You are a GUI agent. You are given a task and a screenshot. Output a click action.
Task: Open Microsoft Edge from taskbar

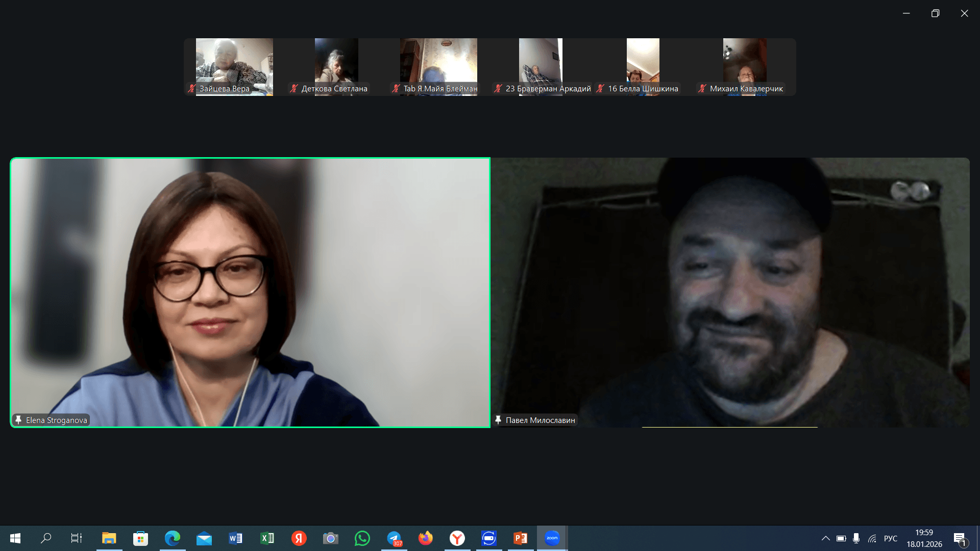pyautogui.click(x=173, y=538)
